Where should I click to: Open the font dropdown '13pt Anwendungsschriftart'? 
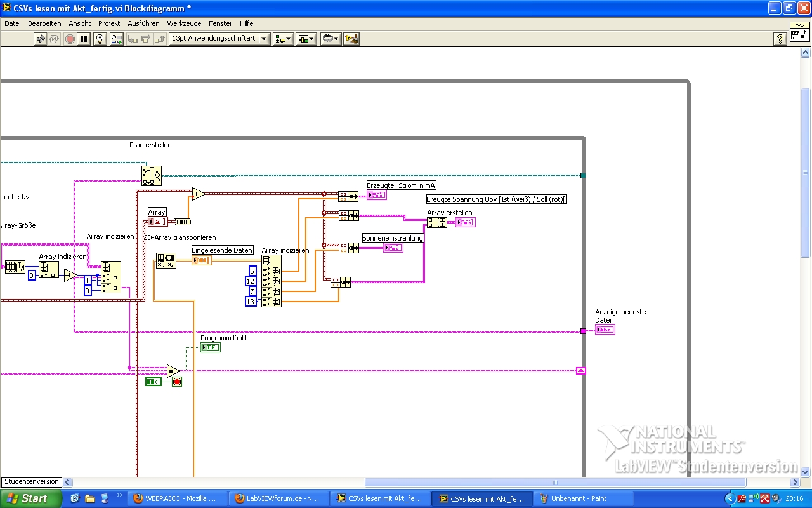219,39
